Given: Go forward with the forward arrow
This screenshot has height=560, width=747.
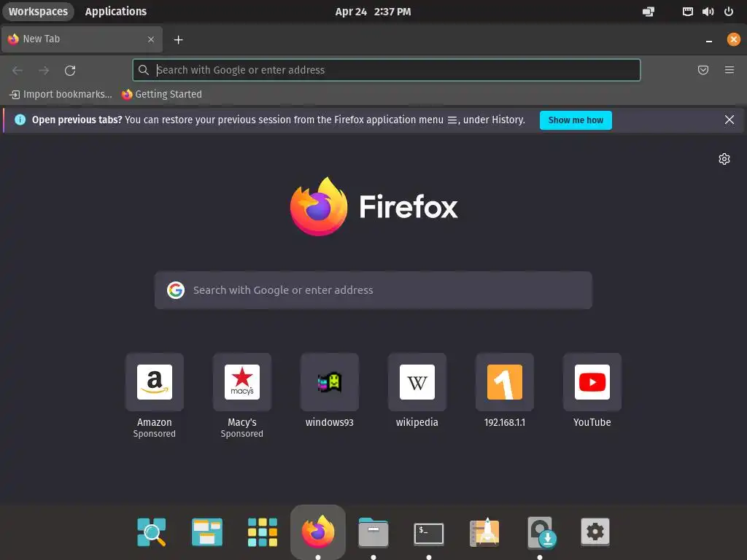Looking at the screenshot, I should coord(44,71).
